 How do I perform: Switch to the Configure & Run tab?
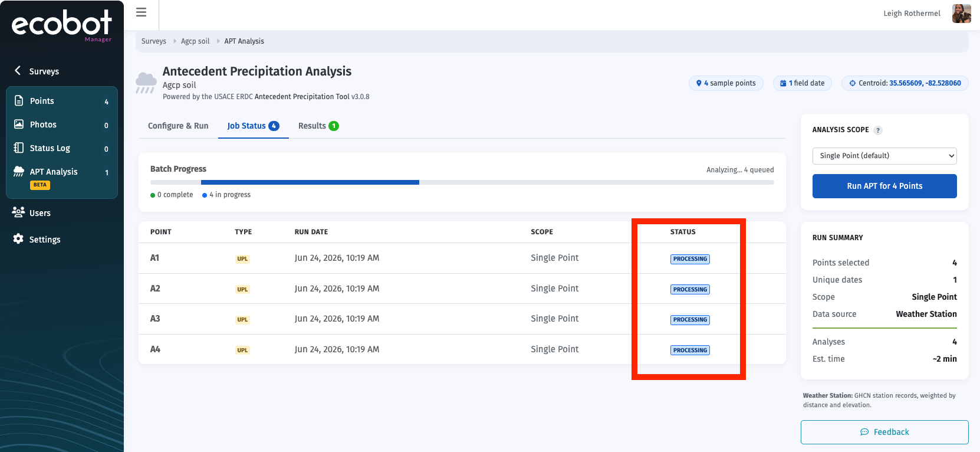(178, 126)
